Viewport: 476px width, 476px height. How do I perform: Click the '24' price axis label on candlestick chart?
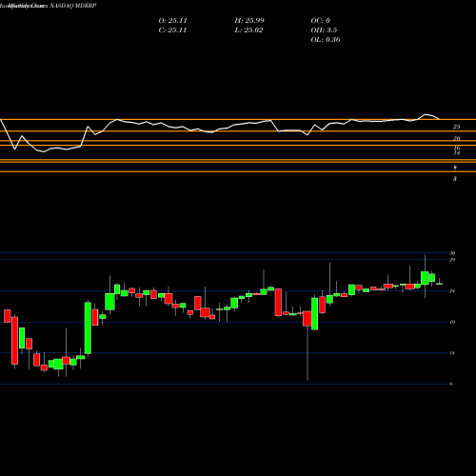(x=452, y=290)
